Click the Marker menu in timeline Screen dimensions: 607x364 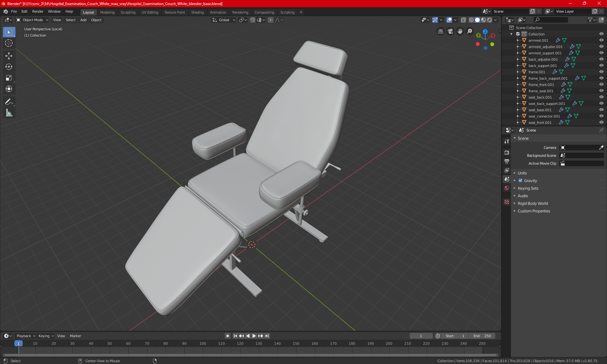click(75, 336)
